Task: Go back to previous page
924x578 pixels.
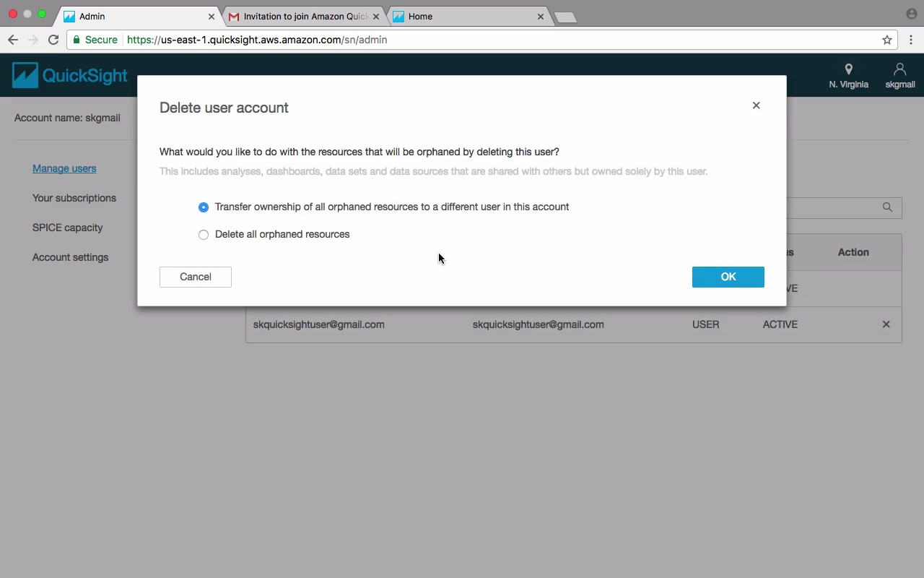Action: 13,40
